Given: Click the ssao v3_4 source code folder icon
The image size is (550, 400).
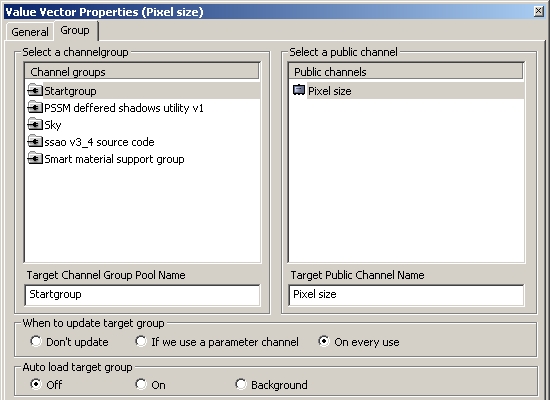Looking at the screenshot, I should 35,142.
